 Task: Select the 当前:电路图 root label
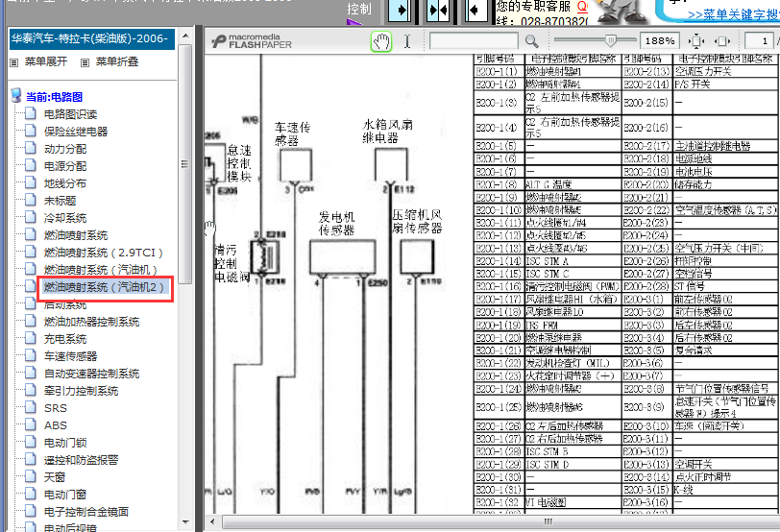[x=54, y=97]
